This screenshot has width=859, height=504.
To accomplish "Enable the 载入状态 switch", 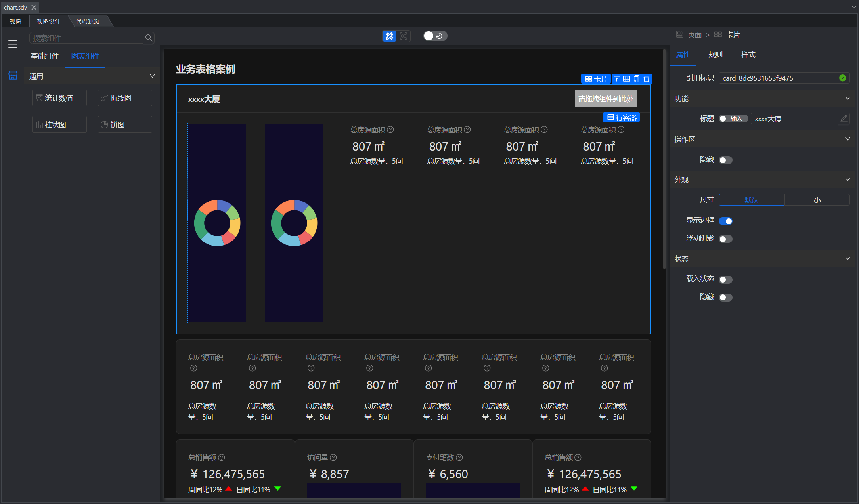I will point(726,280).
